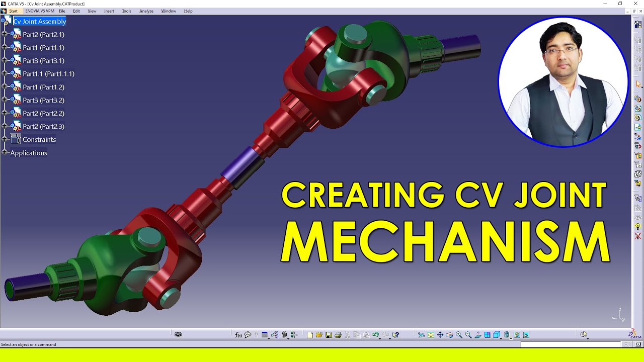Click the Capture camera icon
The height and width of the screenshot is (362, 644).
[178, 334]
